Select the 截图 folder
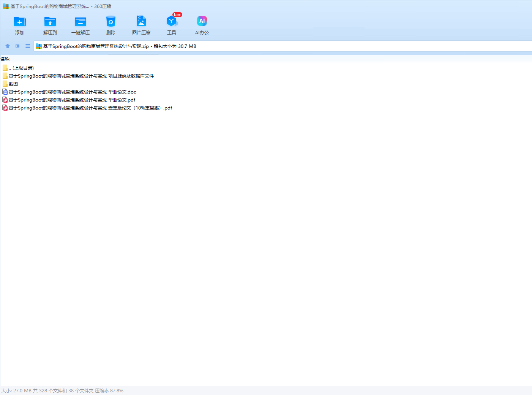The image size is (532, 395). point(10,84)
